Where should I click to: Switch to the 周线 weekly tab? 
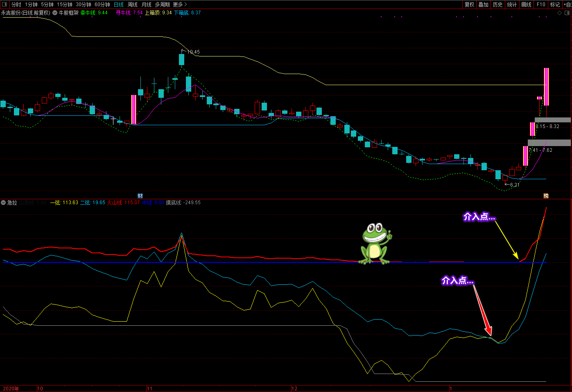(133, 5)
